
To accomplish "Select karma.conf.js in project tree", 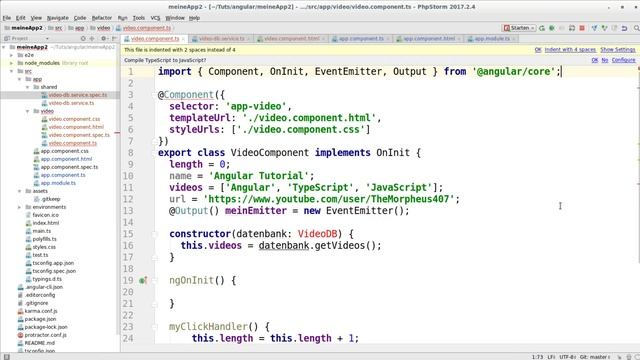I will (x=40, y=311).
